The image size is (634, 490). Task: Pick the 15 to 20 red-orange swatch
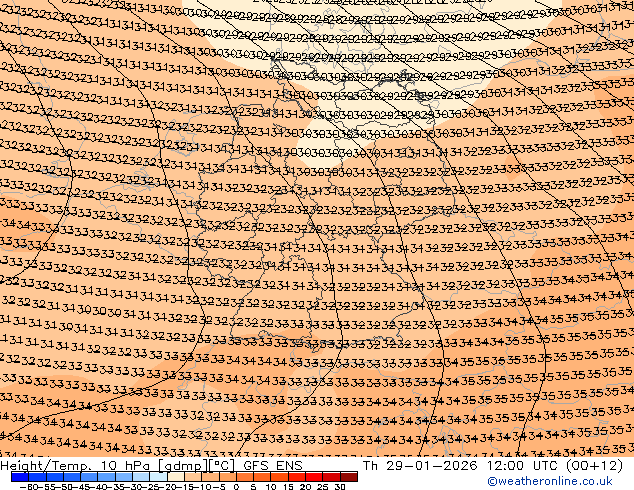coord(297,477)
